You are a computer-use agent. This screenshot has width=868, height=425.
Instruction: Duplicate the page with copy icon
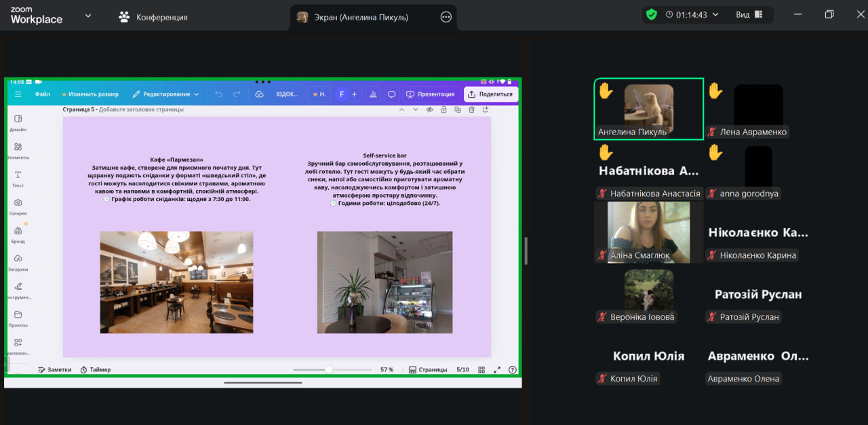coord(458,109)
